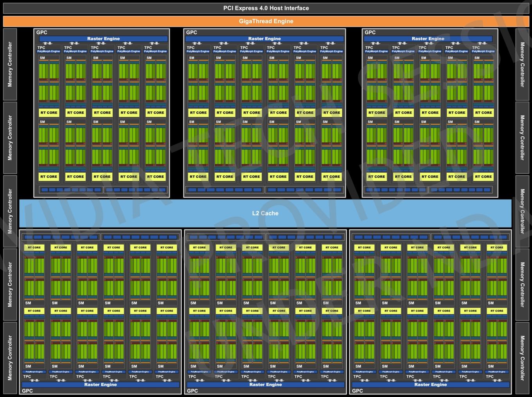The image size is (532, 397).
Task: Click the GPC label of the upper-middle cluster
Action: pyautogui.click(x=192, y=32)
